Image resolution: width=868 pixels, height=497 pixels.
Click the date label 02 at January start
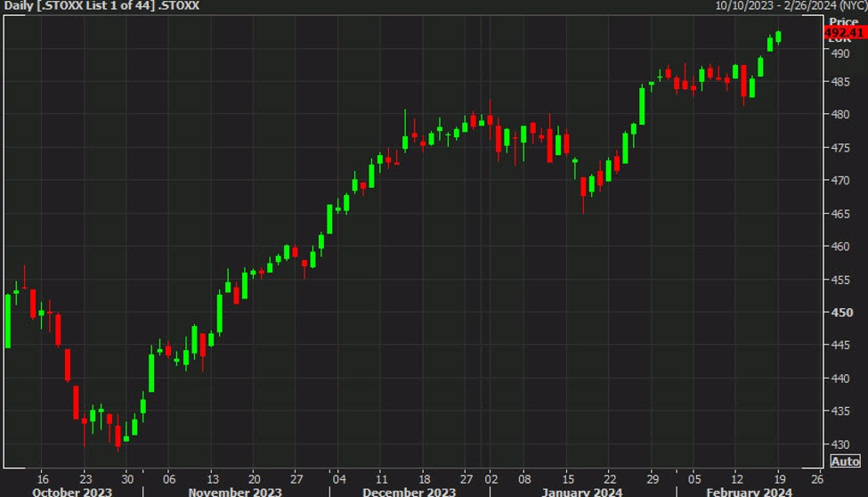pos(491,479)
